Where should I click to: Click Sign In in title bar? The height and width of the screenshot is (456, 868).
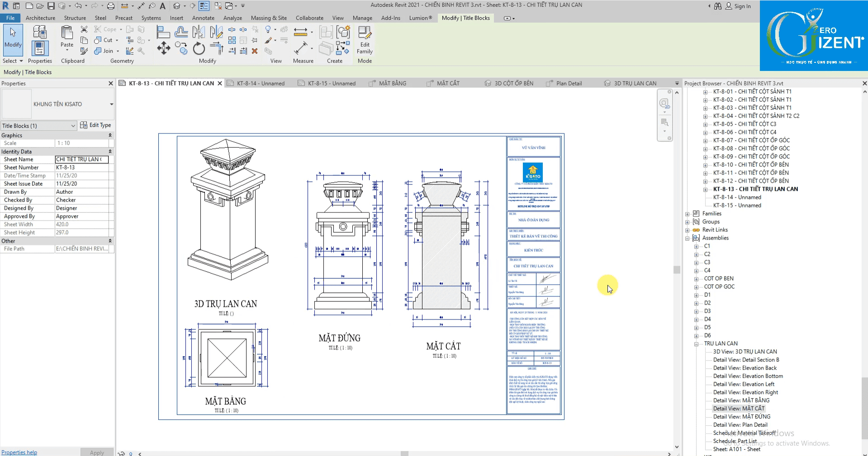[738, 6]
